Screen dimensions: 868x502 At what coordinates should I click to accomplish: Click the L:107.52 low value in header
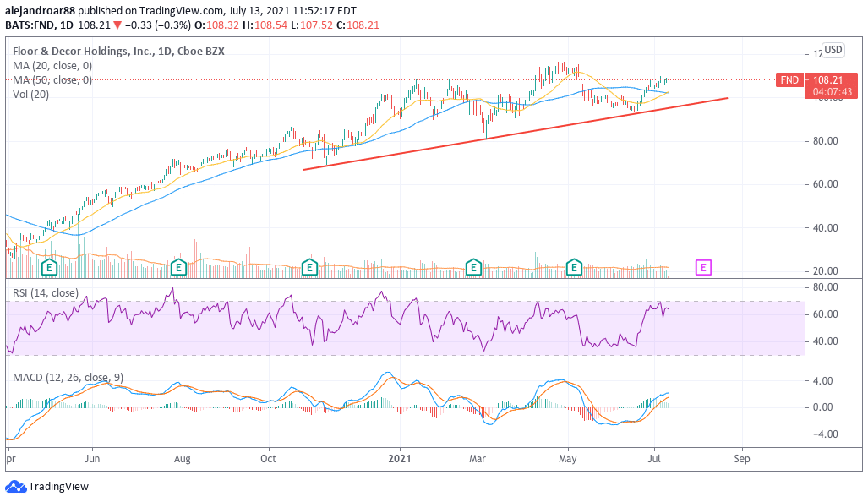pyautogui.click(x=312, y=25)
